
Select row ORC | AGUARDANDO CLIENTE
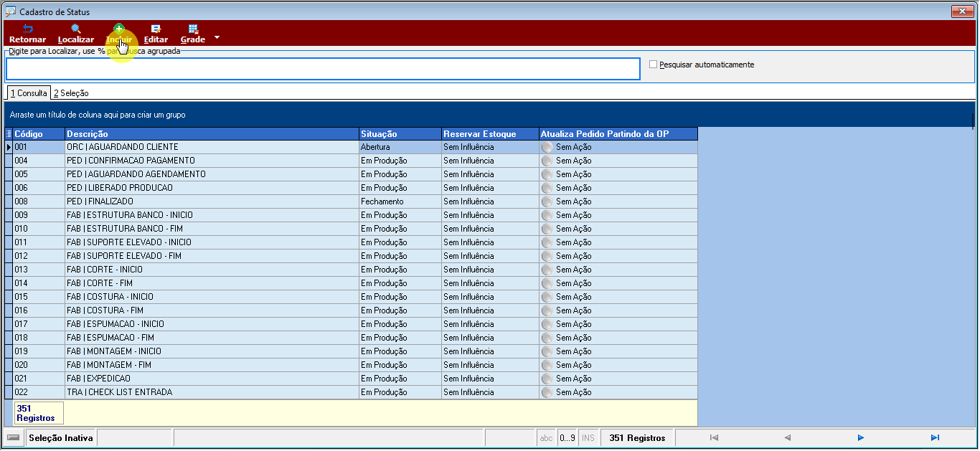coord(351,147)
